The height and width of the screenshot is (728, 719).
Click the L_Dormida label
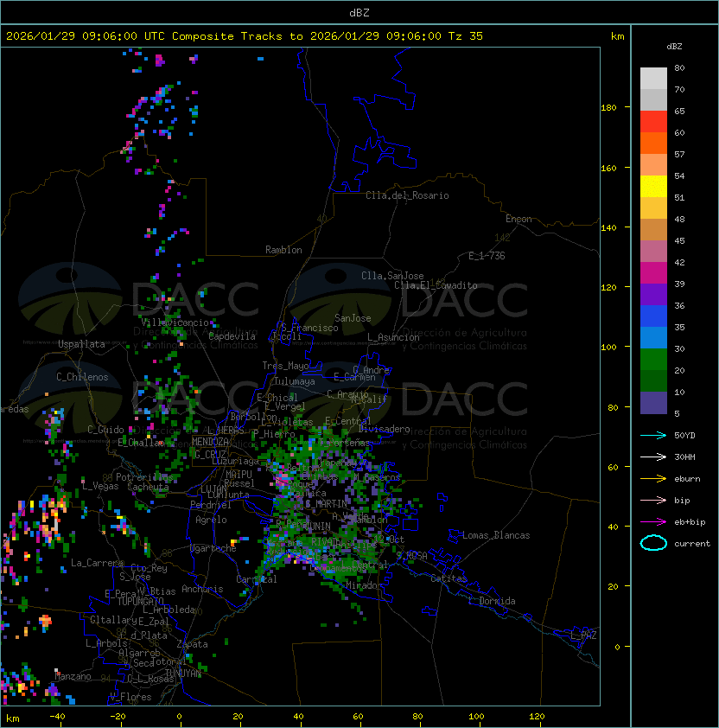point(492,601)
